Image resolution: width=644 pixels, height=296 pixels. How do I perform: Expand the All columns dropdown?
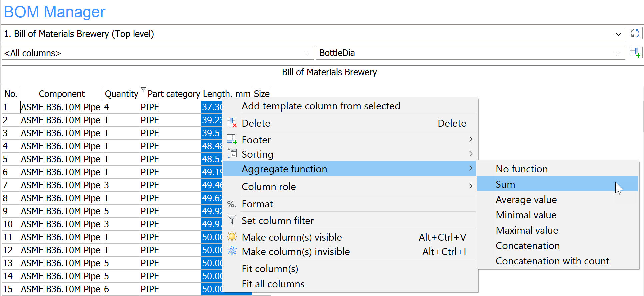tap(307, 53)
